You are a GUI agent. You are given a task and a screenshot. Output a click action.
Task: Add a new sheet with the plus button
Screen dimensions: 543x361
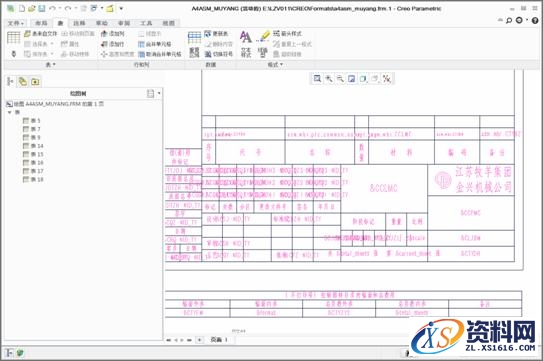point(199,340)
